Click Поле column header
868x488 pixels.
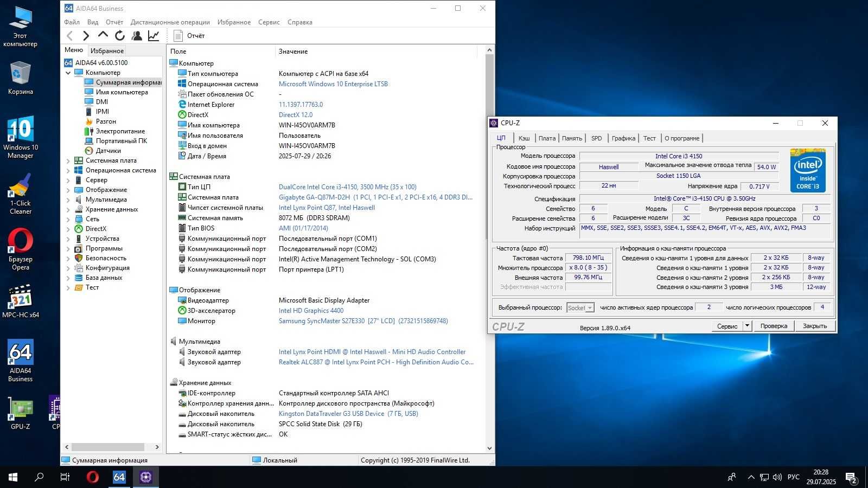click(221, 52)
